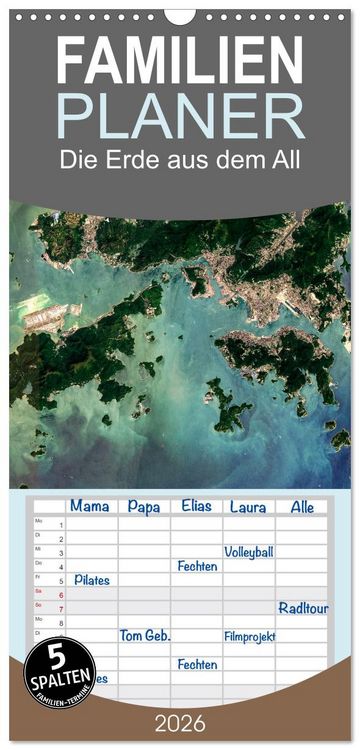Viewport: 360px width, 750px height.
Task: Click the Fechten entry on day 4
Action: [197, 566]
